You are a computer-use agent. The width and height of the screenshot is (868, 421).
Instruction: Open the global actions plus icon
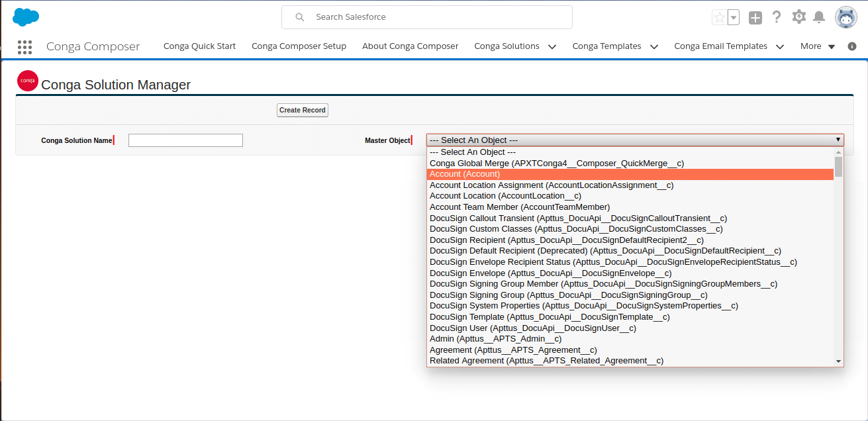point(755,18)
